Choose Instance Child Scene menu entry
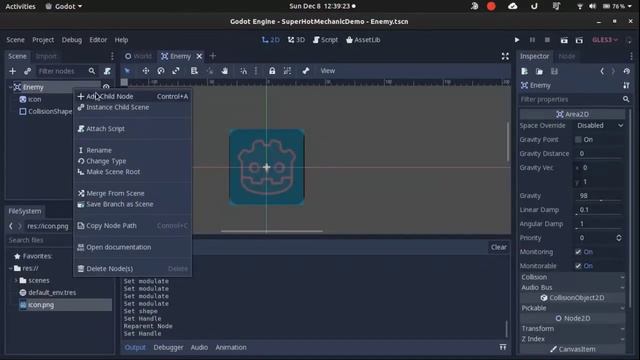Image resolution: width=640 pixels, height=360 pixels. (x=133, y=107)
